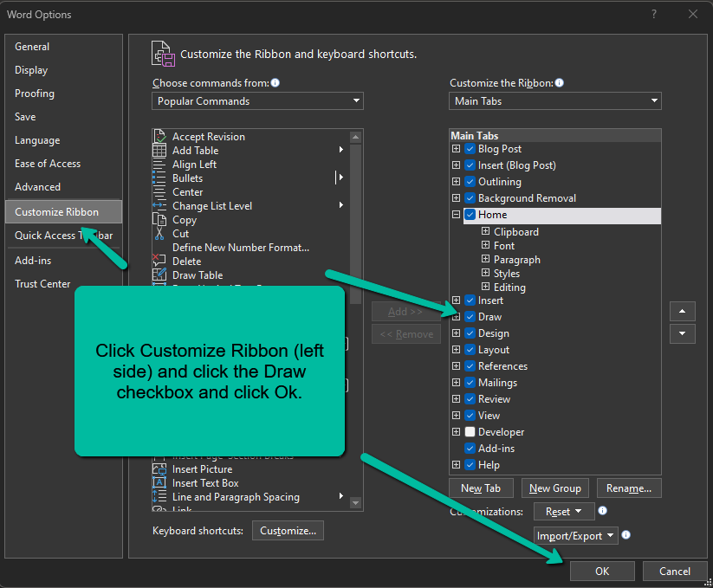Click info icon next to Reset
713x588 pixels.
point(602,511)
